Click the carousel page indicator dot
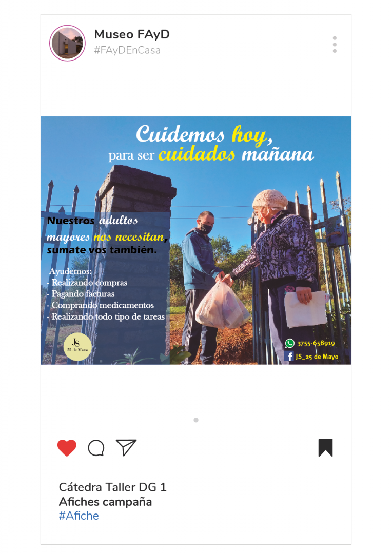This screenshot has width=392, height=554. pyautogui.click(x=196, y=420)
